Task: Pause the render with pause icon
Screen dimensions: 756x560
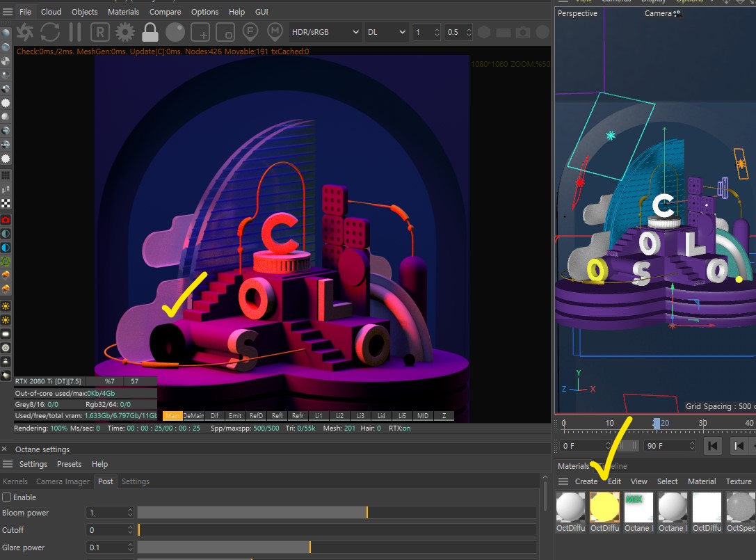Action: (x=75, y=32)
